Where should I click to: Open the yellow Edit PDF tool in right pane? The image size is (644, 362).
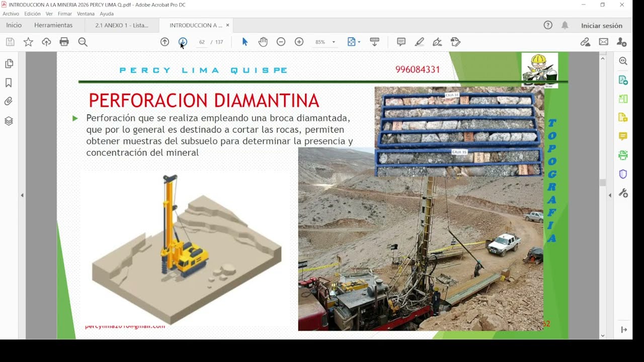click(x=623, y=118)
